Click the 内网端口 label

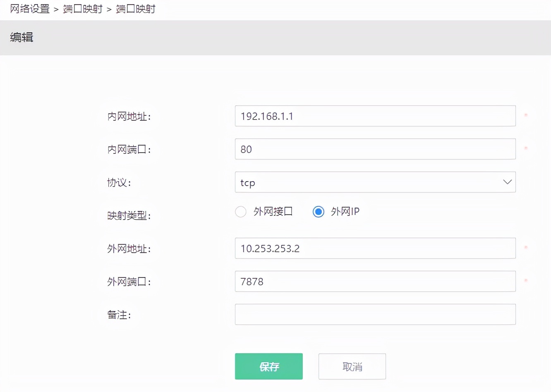[129, 150]
